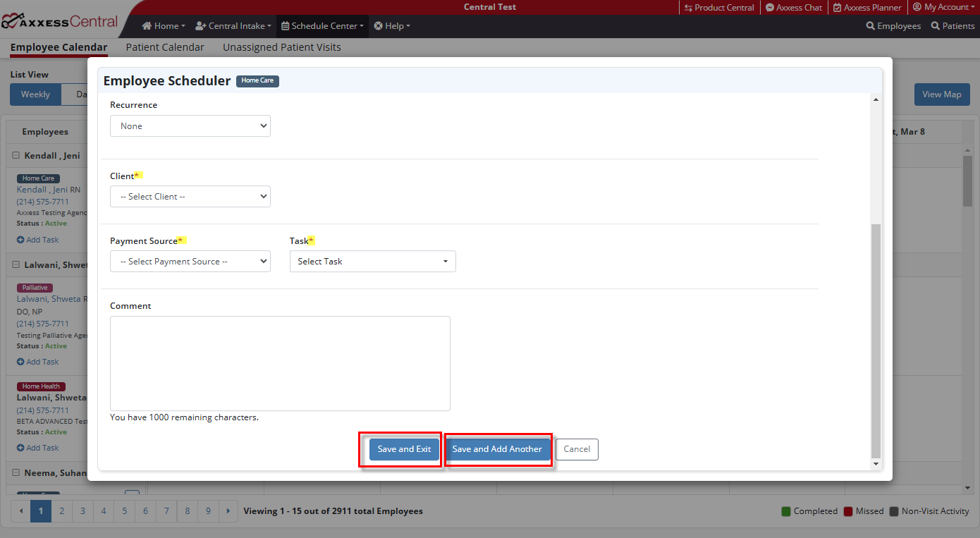
Task: Switch to Unassigned Patient Visits tab
Action: pyautogui.click(x=282, y=47)
